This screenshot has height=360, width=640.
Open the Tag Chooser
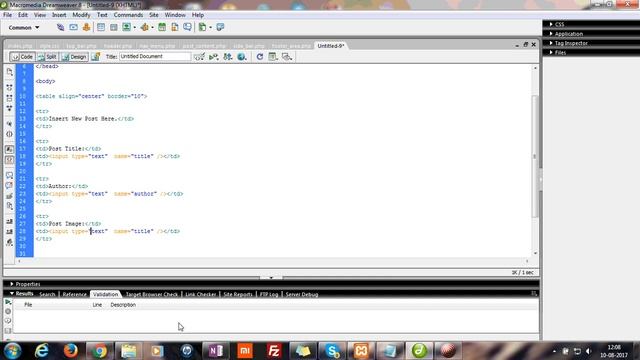[220, 27]
